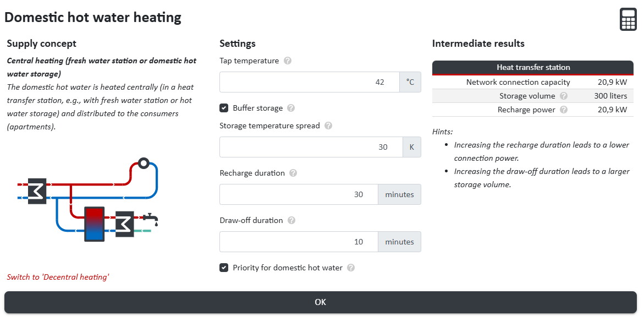Open help icon next to Tap temperature

click(288, 61)
